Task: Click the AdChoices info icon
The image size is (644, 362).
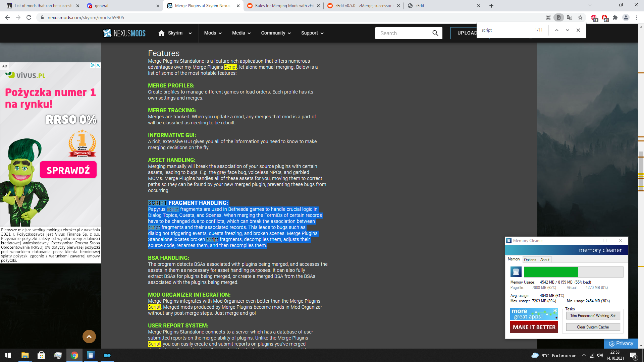Action: tap(93, 65)
